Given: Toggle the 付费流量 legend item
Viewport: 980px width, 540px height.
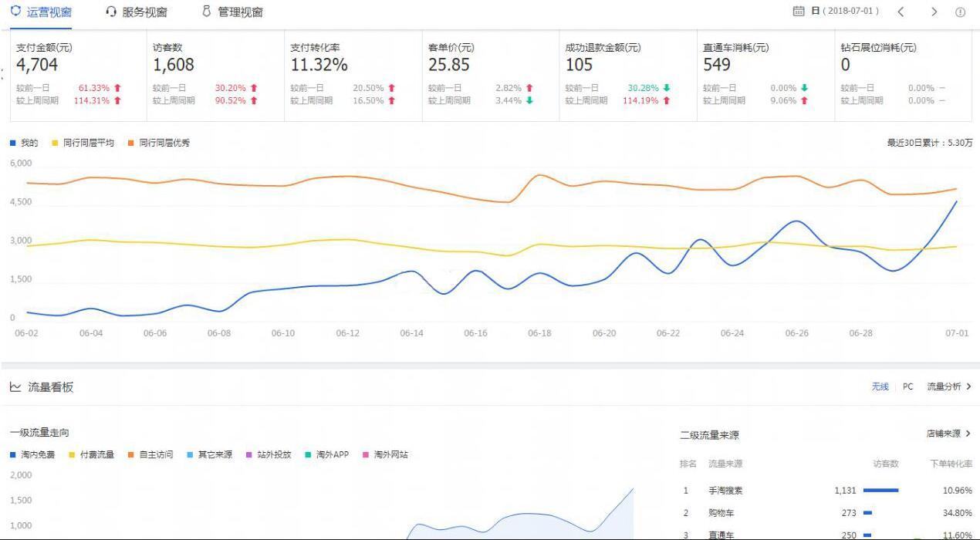Looking at the screenshot, I should coord(91,454).
